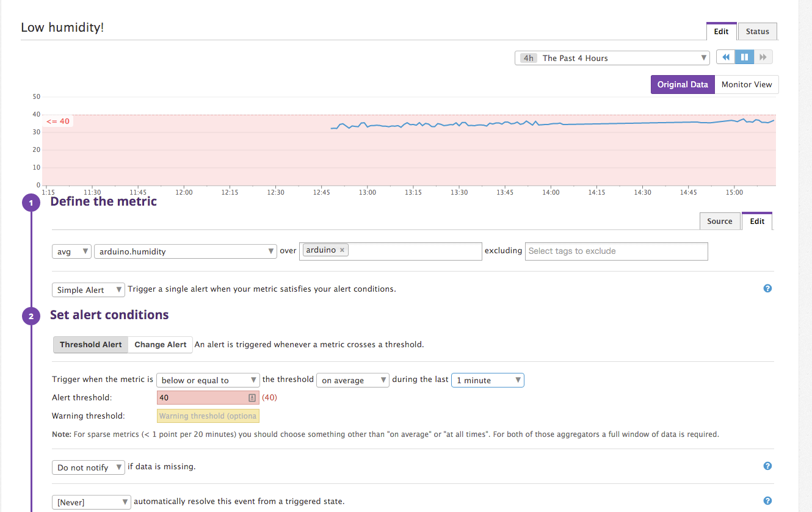This screenshot has width=812, height=512.
Task: Switch graph to Original Data
Action: pos(682,85)
